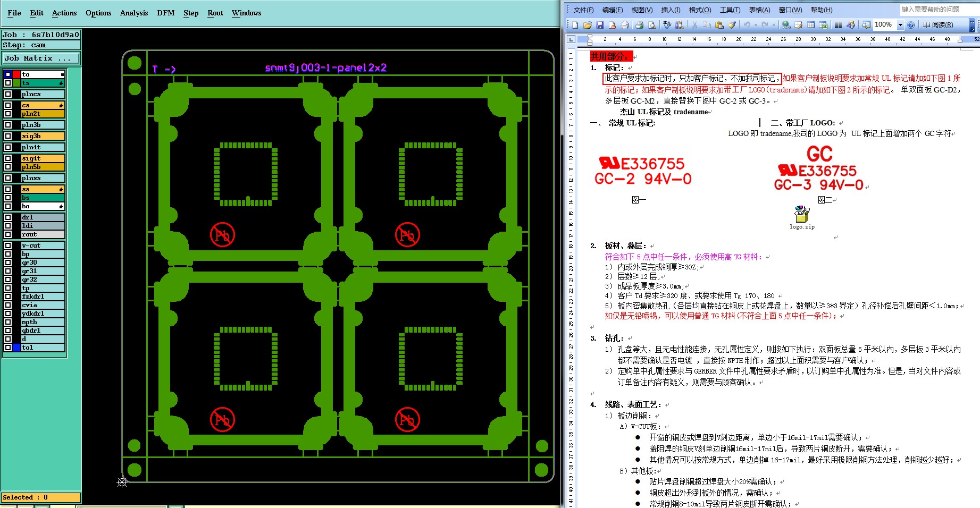Open the 格式(O) Format menu in Word
This screenshot has height=508, width=980.
coord(700,10)
